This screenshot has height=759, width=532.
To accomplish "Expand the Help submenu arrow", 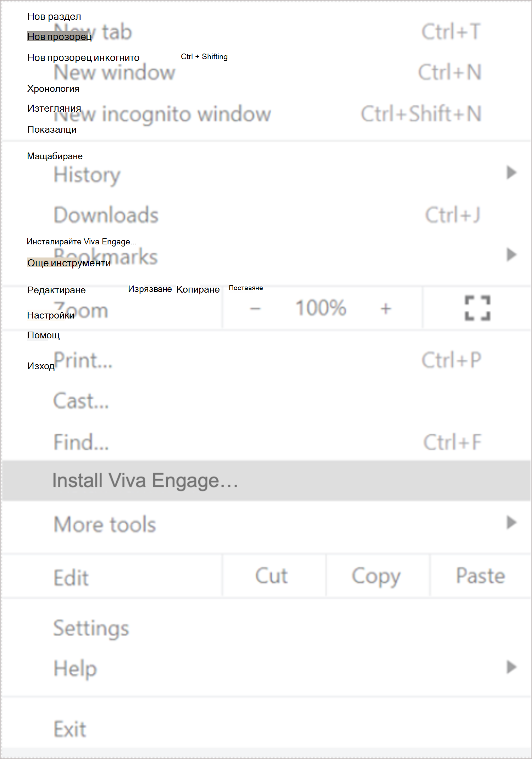I will pyautogui.click(x=511, y=667).
